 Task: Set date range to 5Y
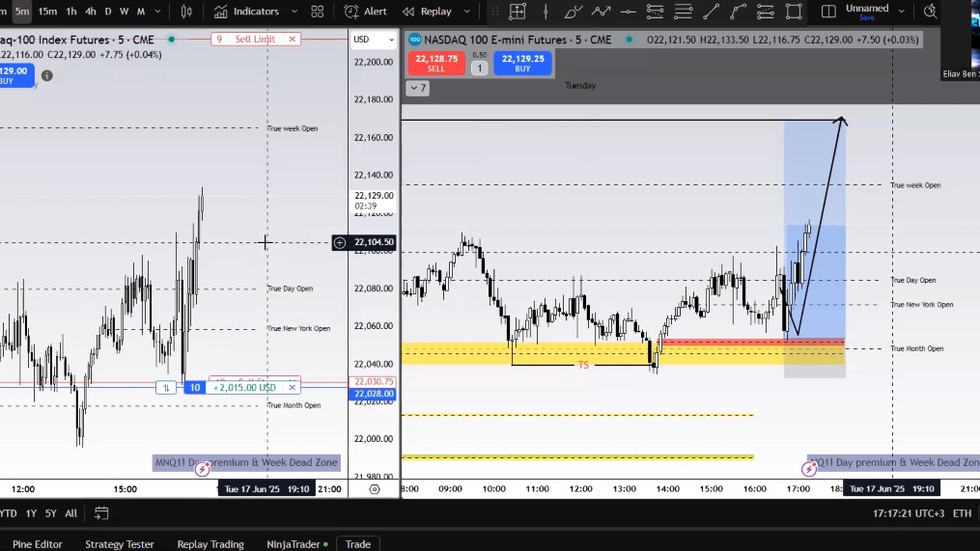click(x=50, y=513)
